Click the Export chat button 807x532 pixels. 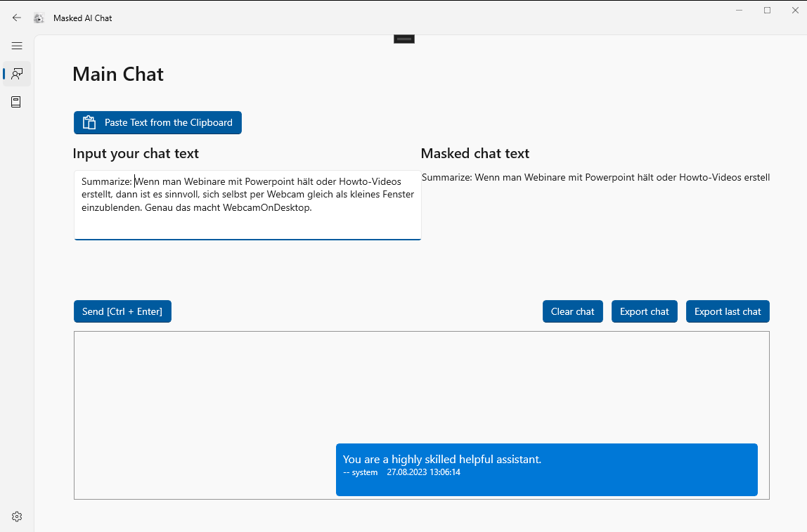click(x=644, y=311)
